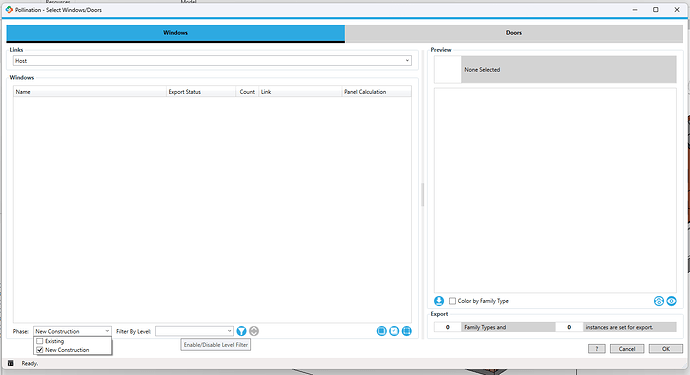This screenshot has width=690, height=375.
Task: Check the Existing phase option
Action: (40, 341)
